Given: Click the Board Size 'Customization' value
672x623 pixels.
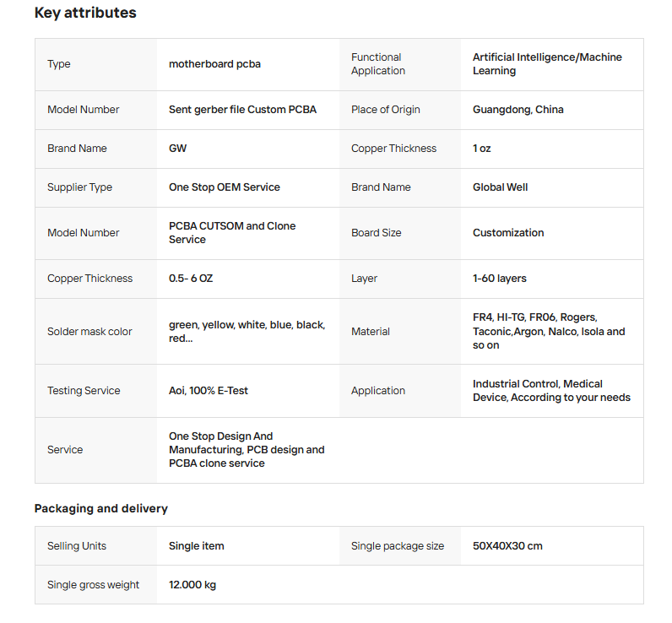Looking at the screenshot, I should click(507, 233).
